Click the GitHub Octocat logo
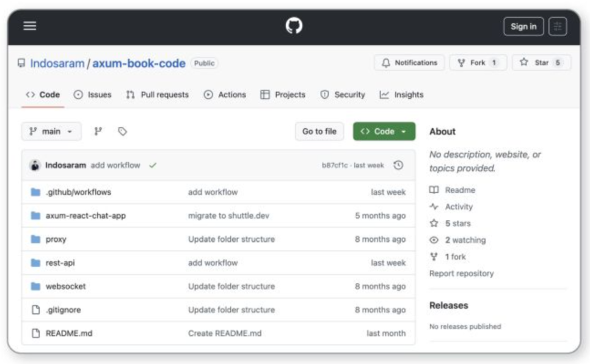 (x=294, y=26)
